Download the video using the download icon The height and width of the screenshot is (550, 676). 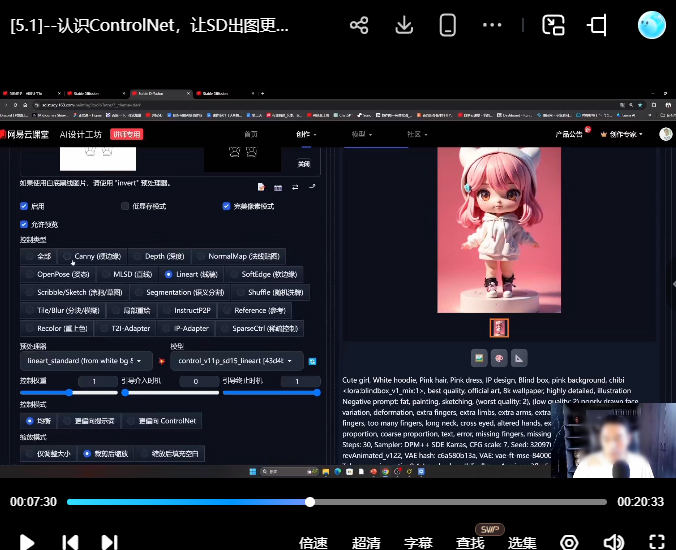click(404, 26)
